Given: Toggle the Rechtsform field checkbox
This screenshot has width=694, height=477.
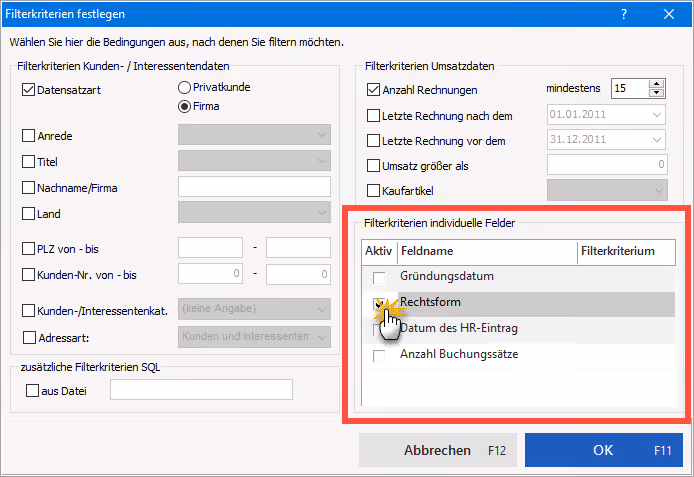Looking at the screenshot, I should click(379, 304).
